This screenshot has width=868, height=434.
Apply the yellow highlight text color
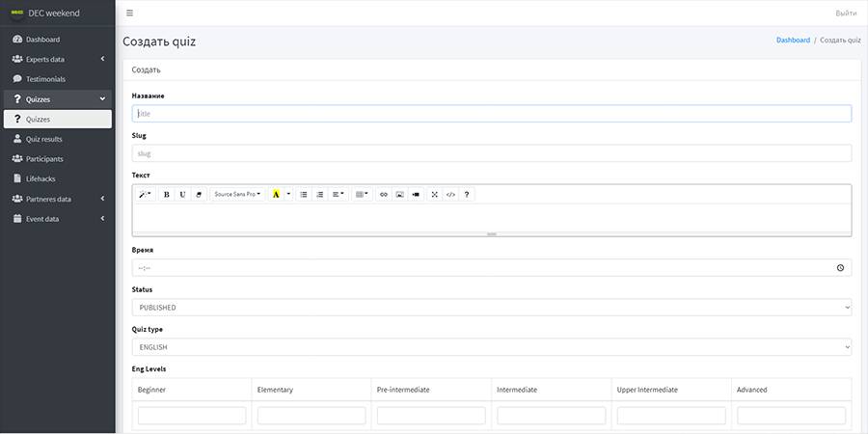click(276, 194)
